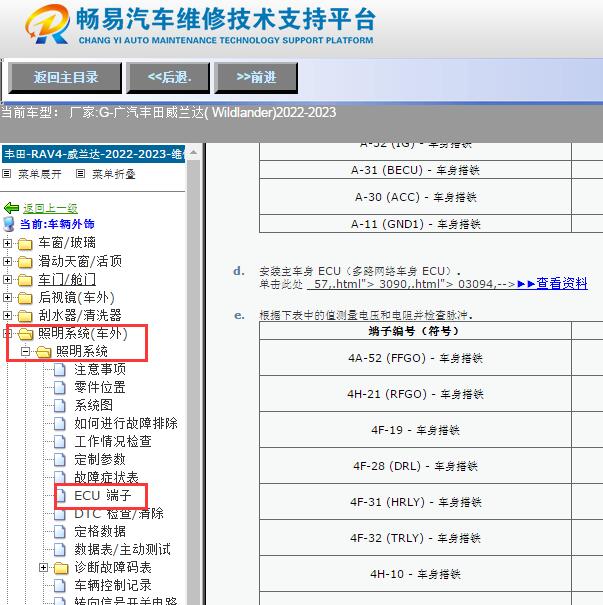Open the 零件位置 document
The width and height of the screenshot is (603, 605).
[100, 387]
